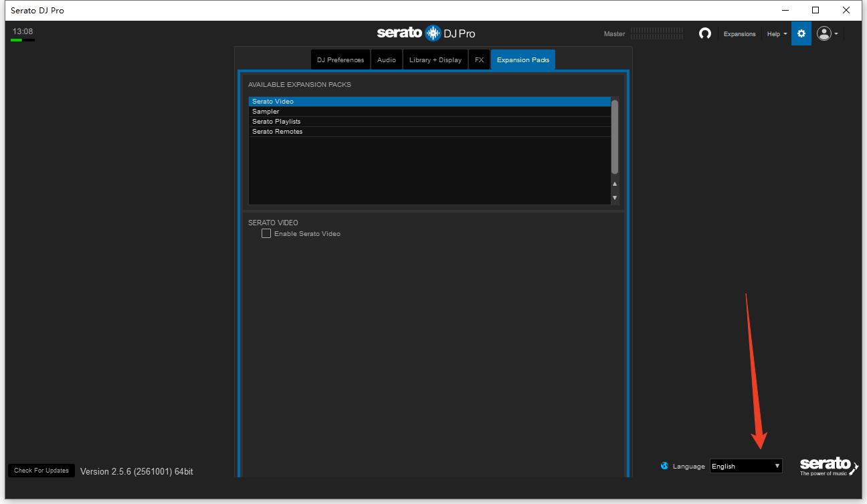Screen dimensions: 867x504
Task: Expand the Help dropdown menu
Action: point(776,34)
